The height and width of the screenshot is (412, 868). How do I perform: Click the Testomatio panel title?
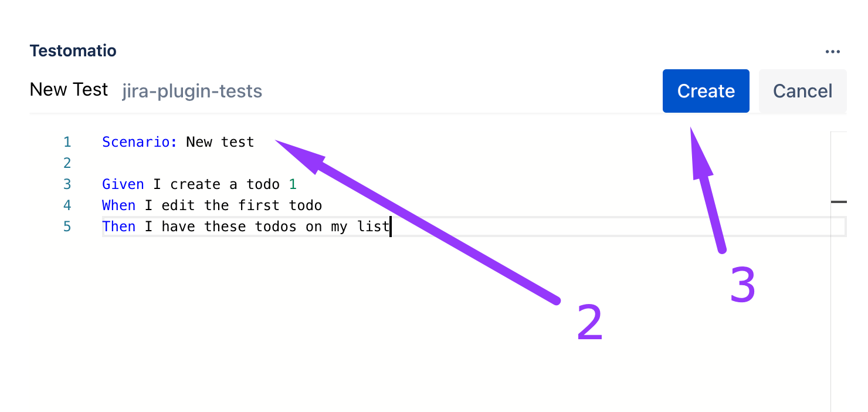click(73, 51)
